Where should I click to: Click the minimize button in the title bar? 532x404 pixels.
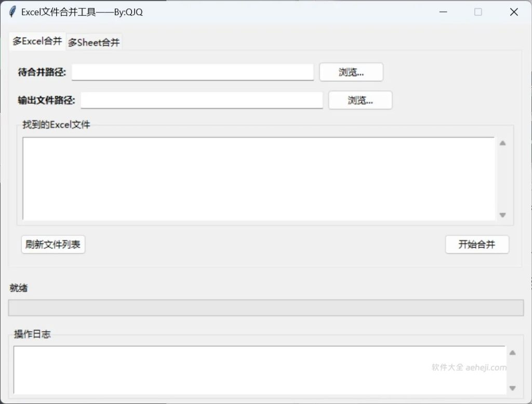[x=442, y=11]
